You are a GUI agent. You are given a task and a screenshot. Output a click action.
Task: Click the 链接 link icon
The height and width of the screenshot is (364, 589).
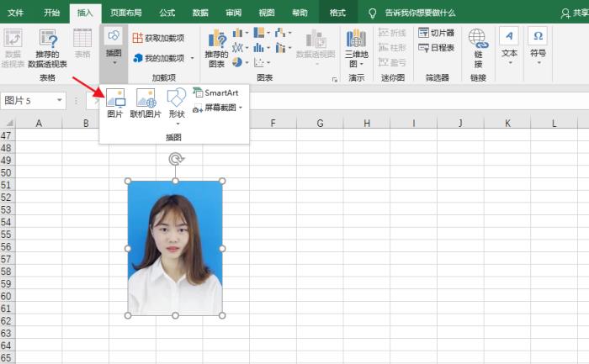click(x=478, y=47)
